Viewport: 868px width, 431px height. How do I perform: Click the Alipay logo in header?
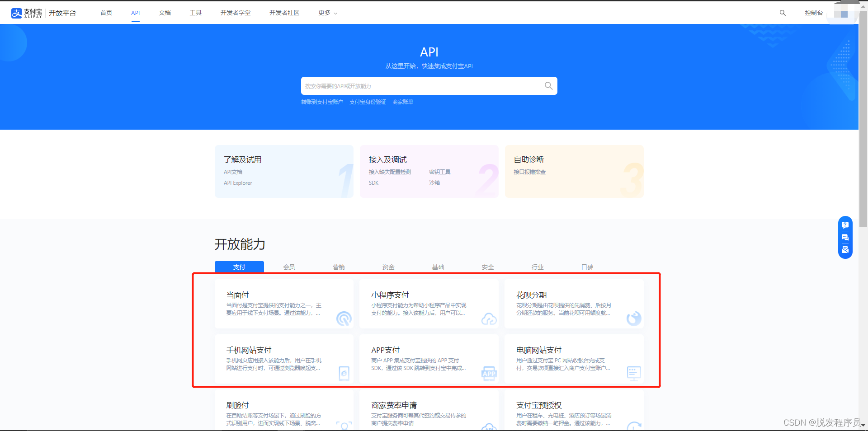pos(27,13)
